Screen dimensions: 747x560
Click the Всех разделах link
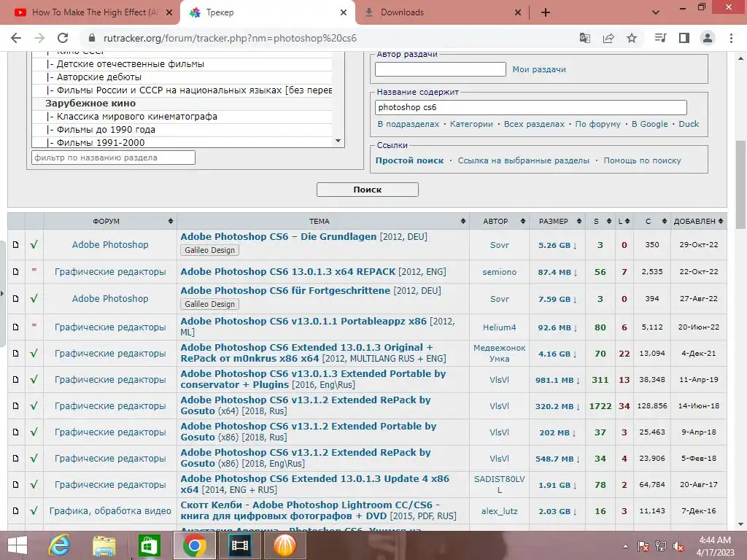pos(534,124)
